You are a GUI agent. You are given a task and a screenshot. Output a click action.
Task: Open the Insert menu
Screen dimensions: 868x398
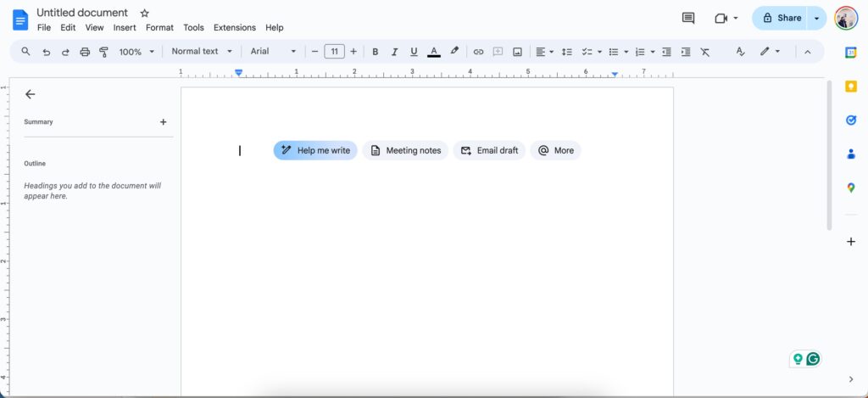[125, 27]
